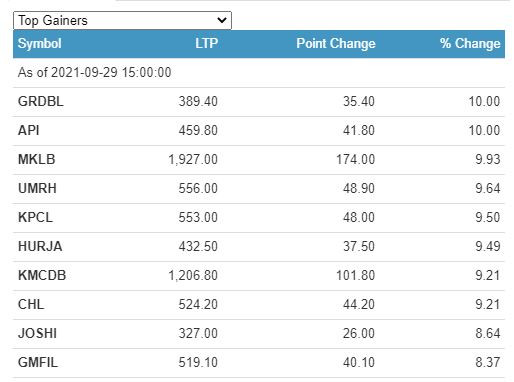The image size is (514, 382).
Task: Select the UMRH symbol
Action: pyautogui.click(x=37, y=188)
